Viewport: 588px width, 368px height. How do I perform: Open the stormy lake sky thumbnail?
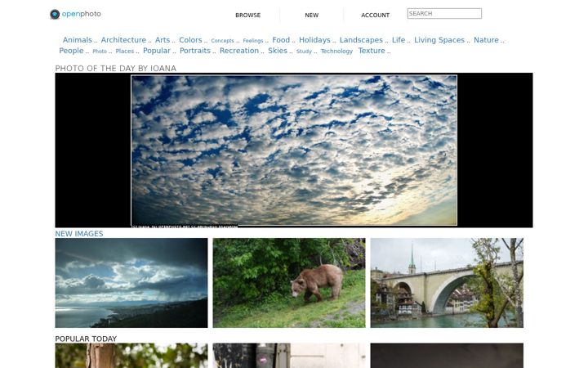pos(131,283)
